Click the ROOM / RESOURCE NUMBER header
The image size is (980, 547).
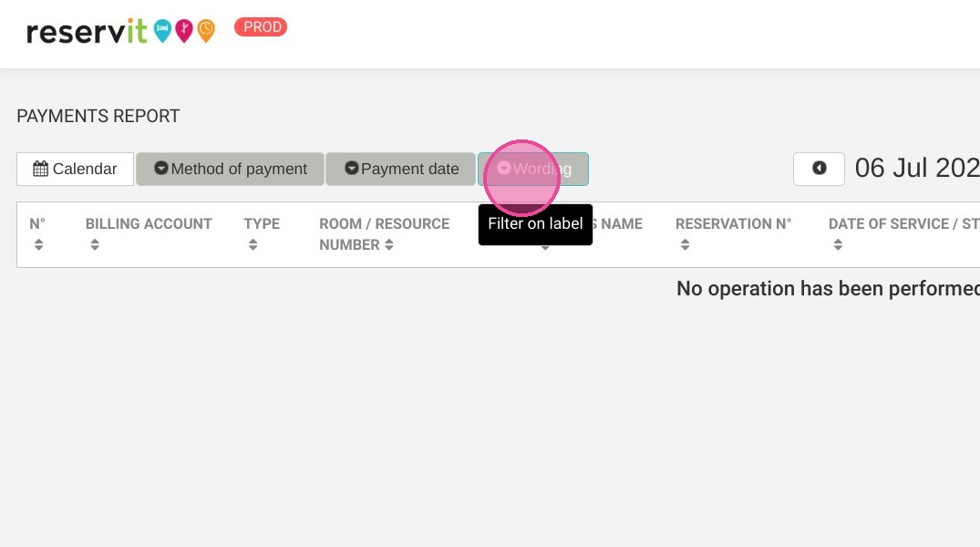(x=385, y=233)
